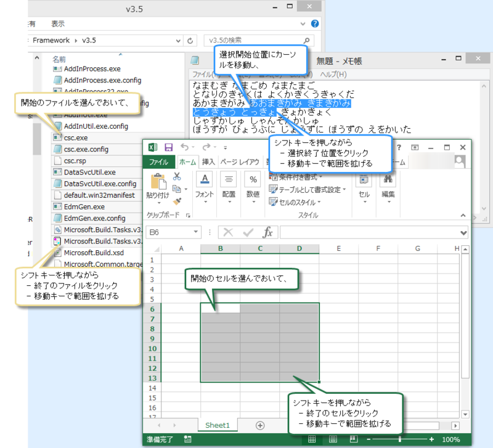Screen dimensions: 493x448
Task: Open the ファイル tab in Excel
Action: [x=158, y=162]
